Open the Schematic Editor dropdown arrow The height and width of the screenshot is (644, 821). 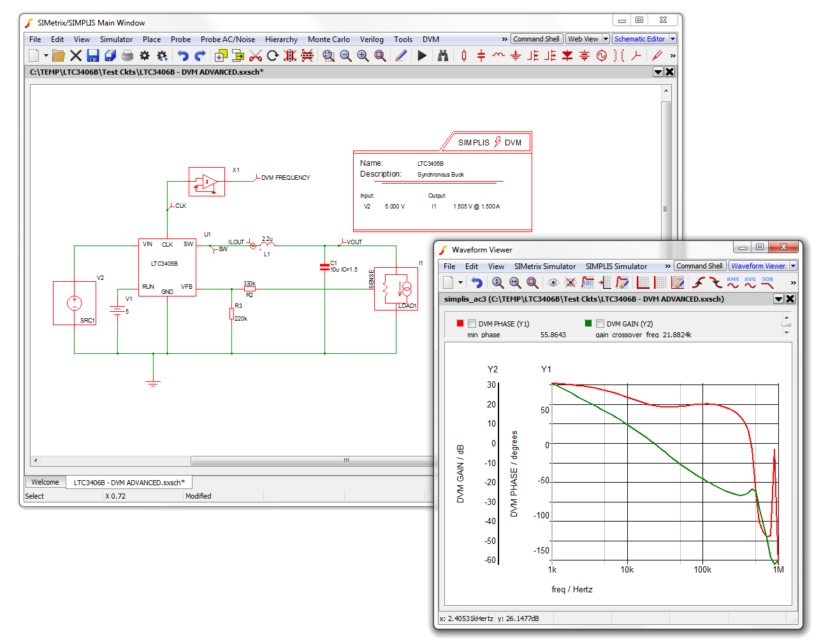(x=672, y=39)
